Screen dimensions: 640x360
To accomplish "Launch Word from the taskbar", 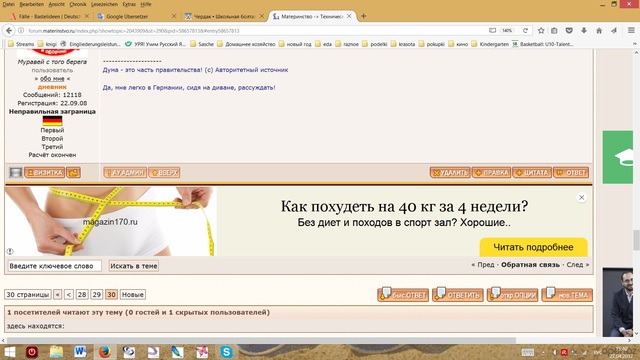I will pos(80,351).
